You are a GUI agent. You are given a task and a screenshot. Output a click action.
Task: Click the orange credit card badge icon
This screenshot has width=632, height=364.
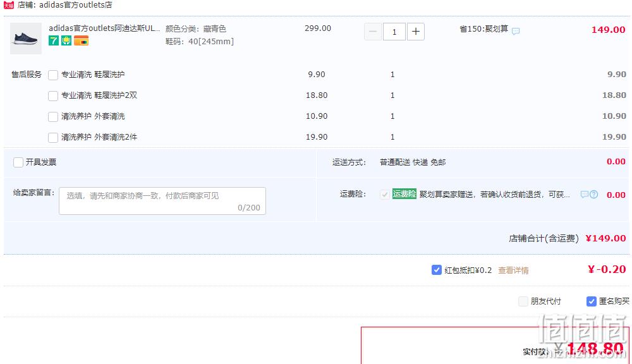coord(81,40)
